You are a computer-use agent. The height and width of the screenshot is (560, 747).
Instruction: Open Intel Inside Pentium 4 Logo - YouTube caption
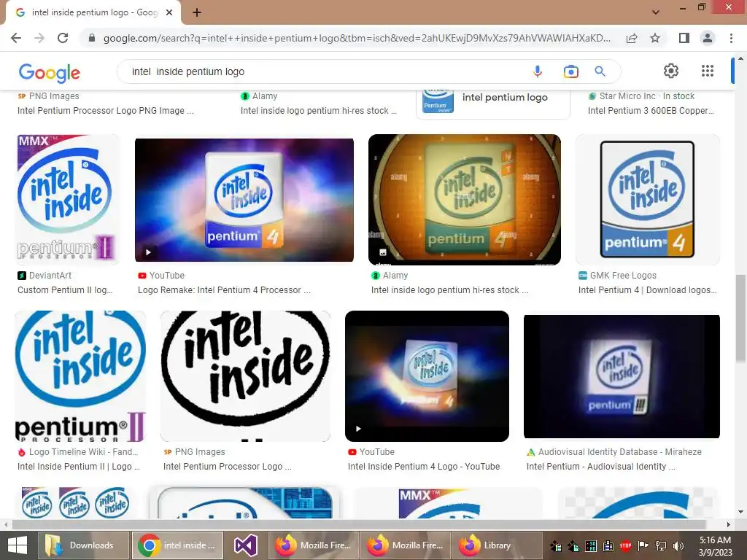pyautogui.click(x=424, y=467)
